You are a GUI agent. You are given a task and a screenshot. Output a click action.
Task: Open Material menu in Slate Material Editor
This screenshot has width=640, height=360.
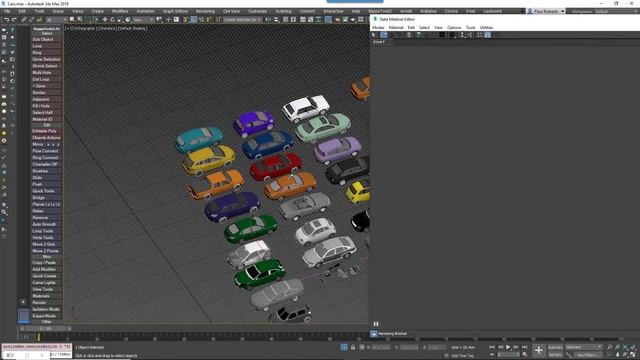(x=396, y=27)
